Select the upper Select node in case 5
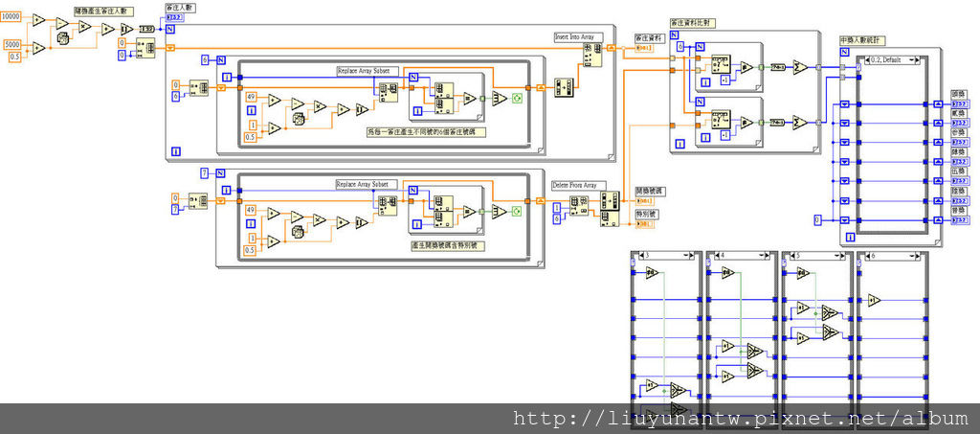Viewport: 980px width, 434px height. point(830,312)
